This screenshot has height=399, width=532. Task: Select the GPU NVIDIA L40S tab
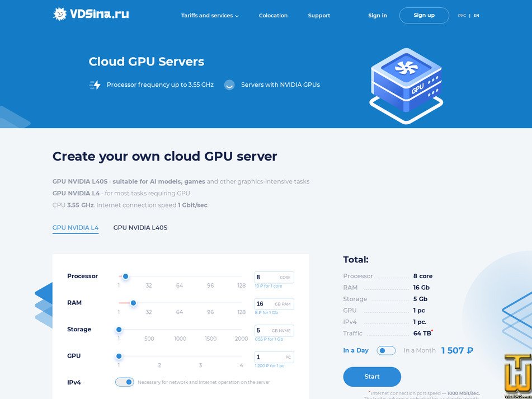140,228
